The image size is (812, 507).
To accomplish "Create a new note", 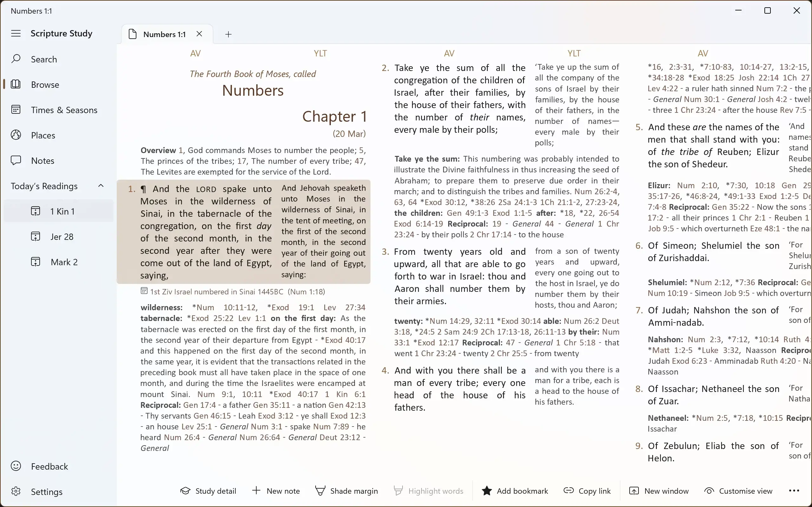I will pyautogui.click(x=276, y=491).
